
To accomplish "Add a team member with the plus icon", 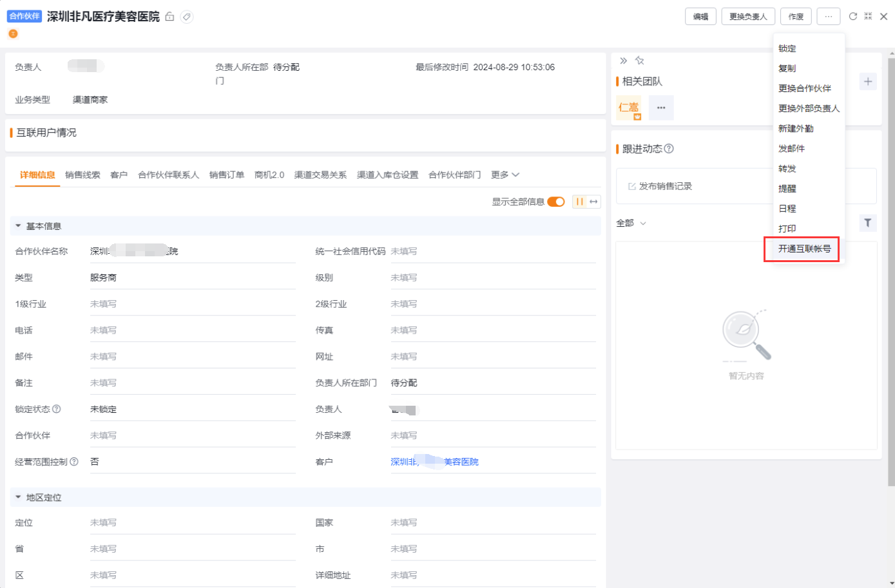I will pos(868,81).
